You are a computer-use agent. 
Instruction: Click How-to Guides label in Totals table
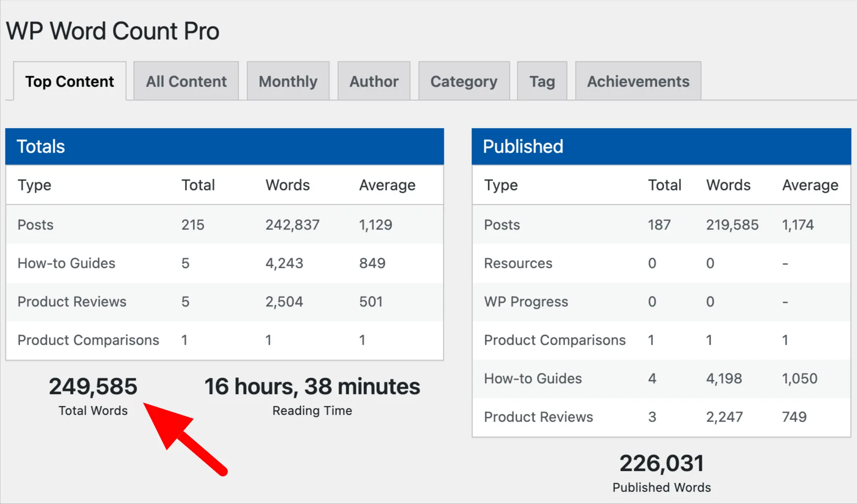pos(66,263)
